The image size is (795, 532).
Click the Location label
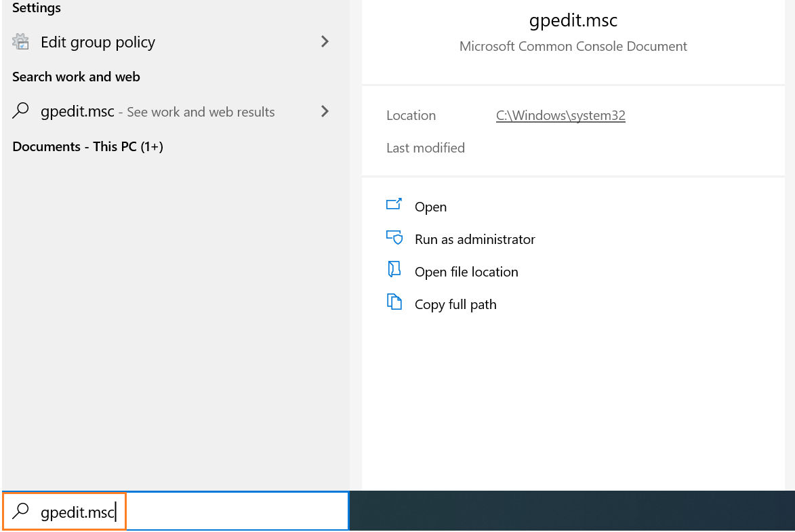[411, 116]
